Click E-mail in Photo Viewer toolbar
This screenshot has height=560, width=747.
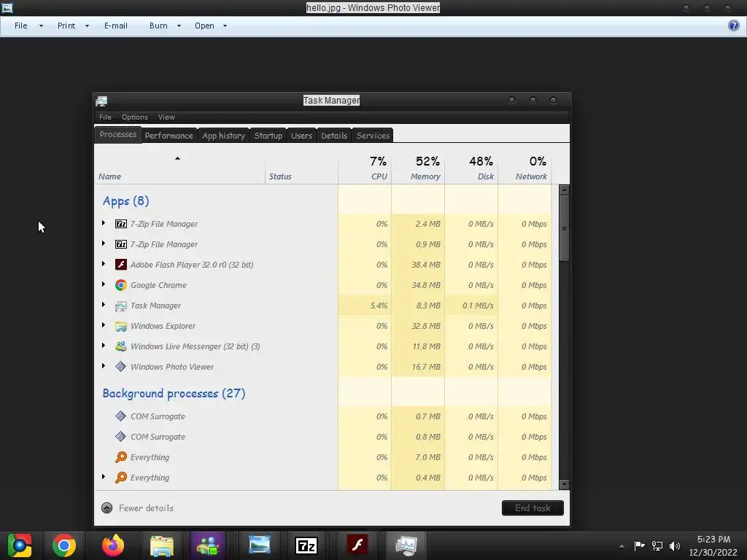pos(116,26)
